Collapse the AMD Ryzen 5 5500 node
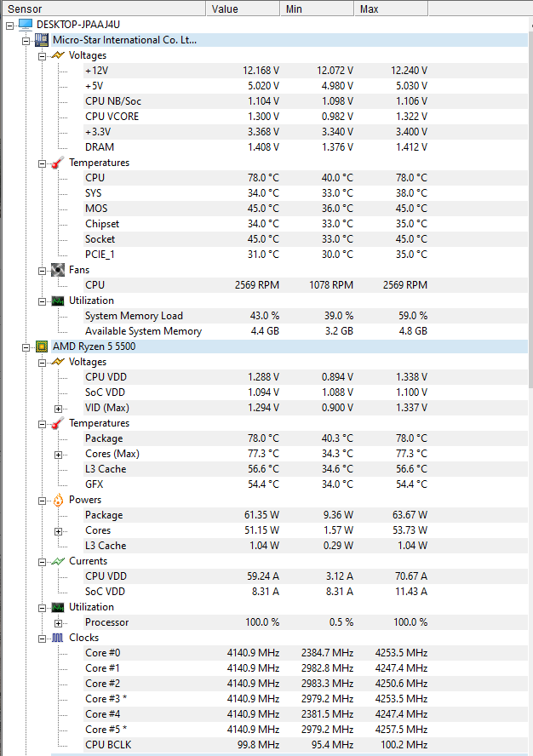533x756 pixels. (x=26, y=346)
